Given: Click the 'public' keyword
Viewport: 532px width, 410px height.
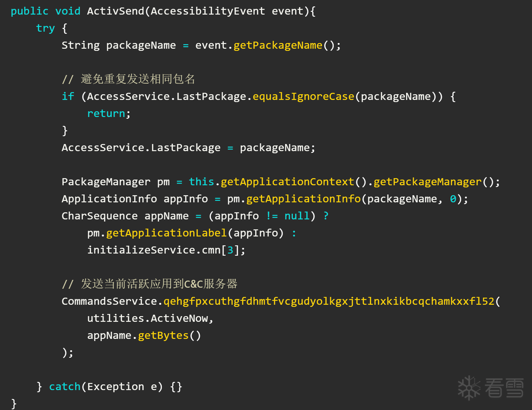Looking at the screenshot, I should [x=30, y=11].
